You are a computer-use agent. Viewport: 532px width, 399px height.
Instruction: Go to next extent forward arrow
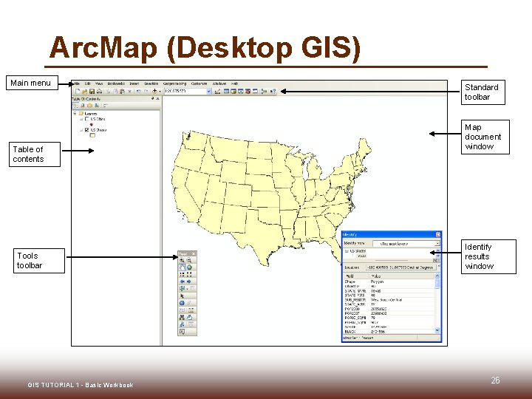(x=189, y=282)
